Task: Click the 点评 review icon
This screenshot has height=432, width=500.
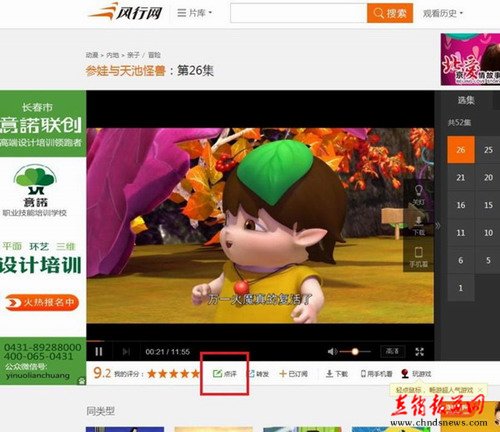Action: 217,373
